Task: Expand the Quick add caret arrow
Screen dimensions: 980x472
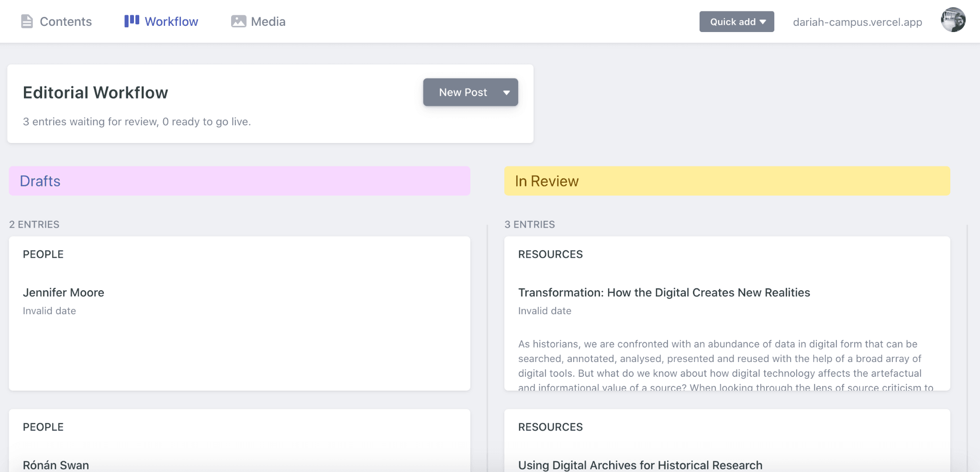Action: (763, 22)
